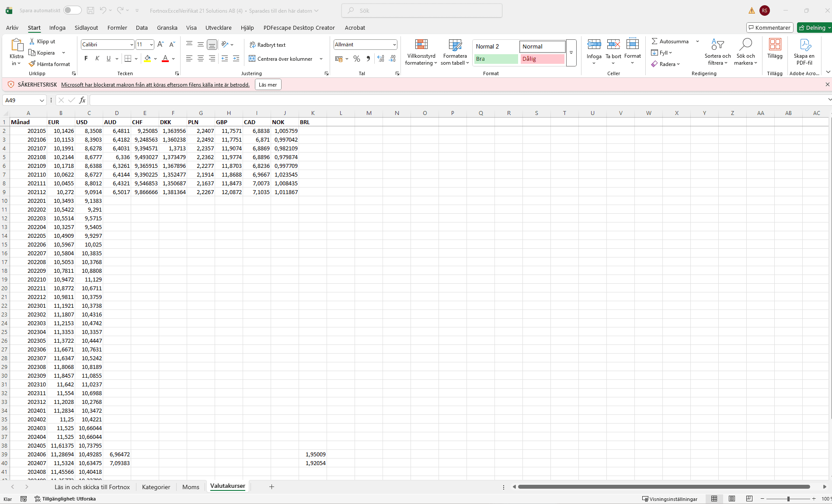Apply the percent number format

356,59
